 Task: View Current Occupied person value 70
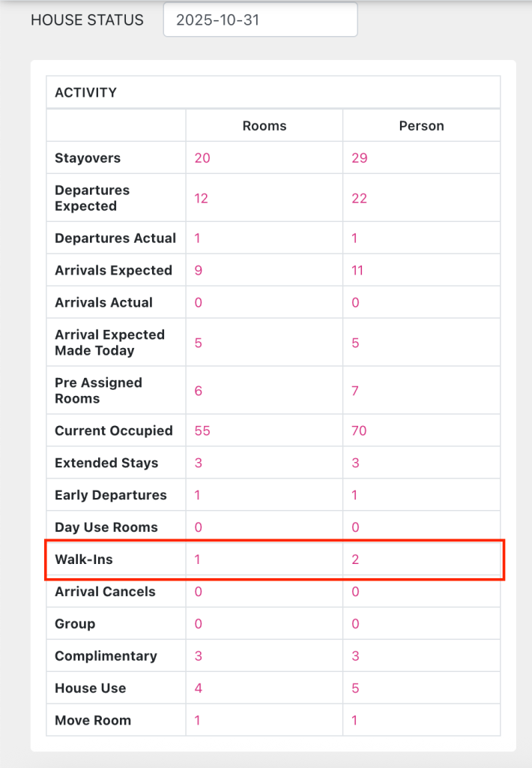click(360, 431)
